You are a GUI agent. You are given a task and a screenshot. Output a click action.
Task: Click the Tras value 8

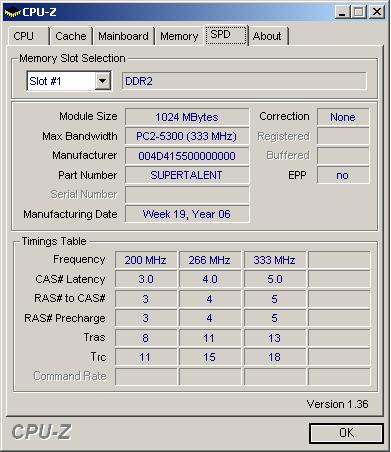(x=146, y=338)
